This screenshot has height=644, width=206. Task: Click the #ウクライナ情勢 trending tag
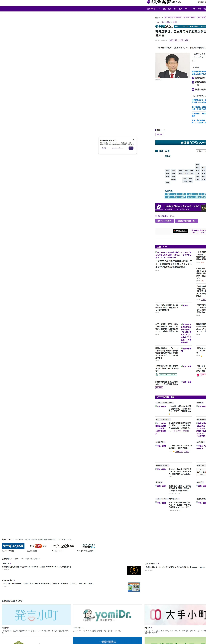click(189, 18)
